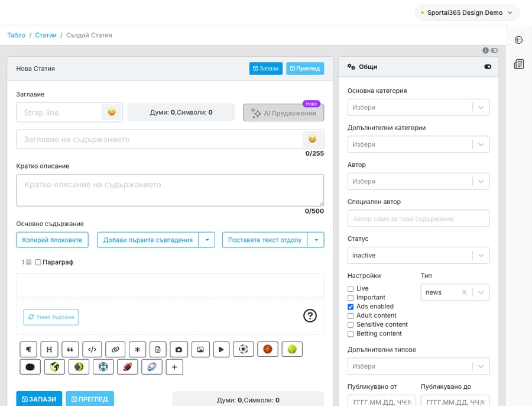Click the numbered list handle icon next to Параграф

pos(27,262)
